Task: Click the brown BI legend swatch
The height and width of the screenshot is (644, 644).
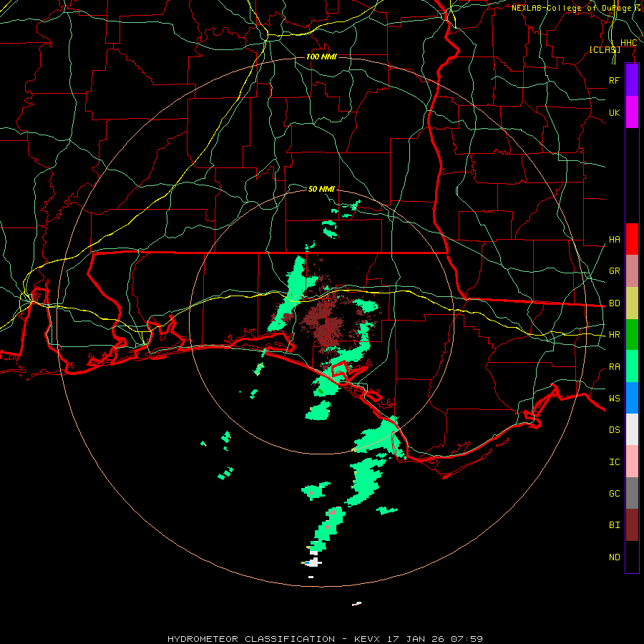Action: 632,525
